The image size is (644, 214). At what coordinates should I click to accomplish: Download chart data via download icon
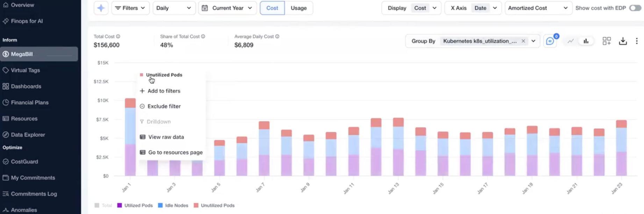coord(623,41)
